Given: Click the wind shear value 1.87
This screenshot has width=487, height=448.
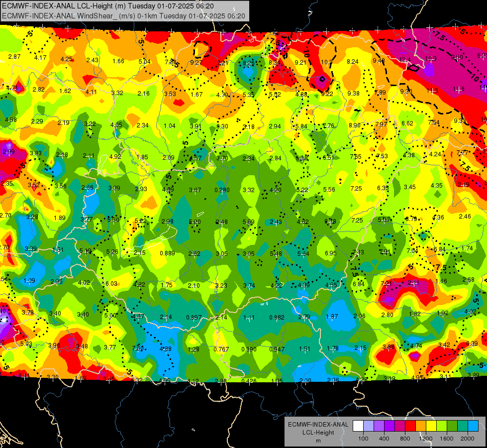Looking at the screenshot, I should pyautogui.click(x=332, y=317).
